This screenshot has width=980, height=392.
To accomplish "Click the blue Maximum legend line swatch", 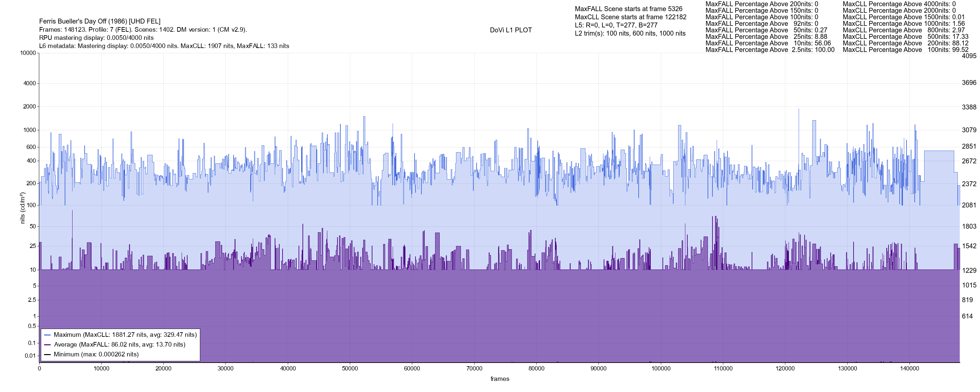I will 48,335.
